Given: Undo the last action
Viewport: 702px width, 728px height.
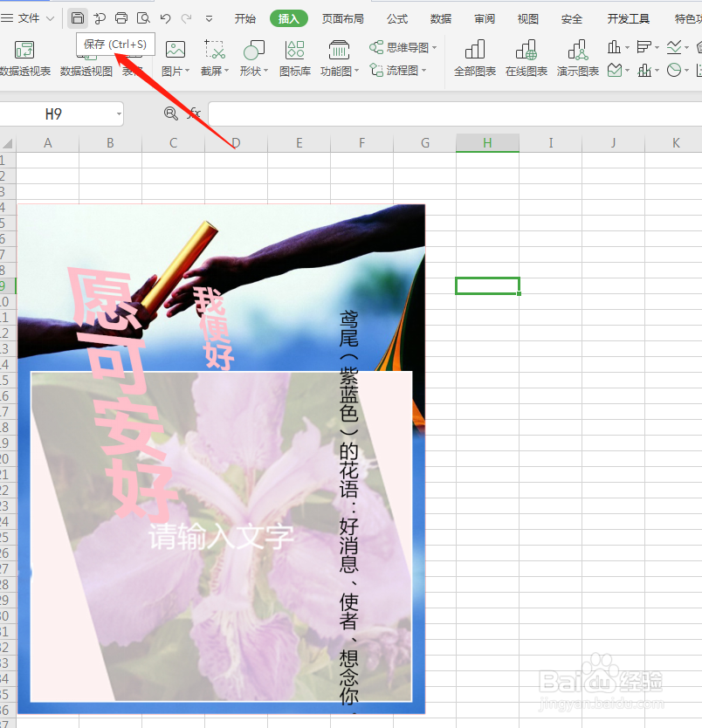Looking at the screenshot, I should 165,18.
